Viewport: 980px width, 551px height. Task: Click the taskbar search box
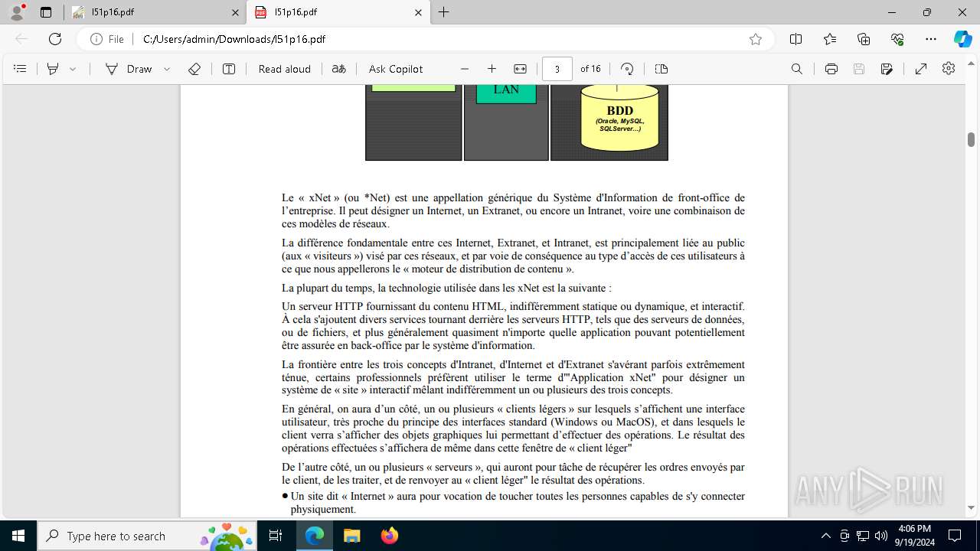click(148, 536)
